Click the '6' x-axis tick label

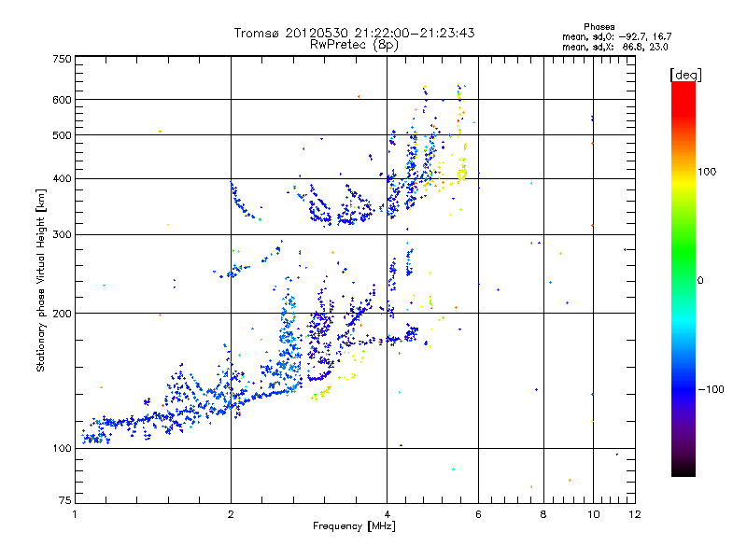478,514
